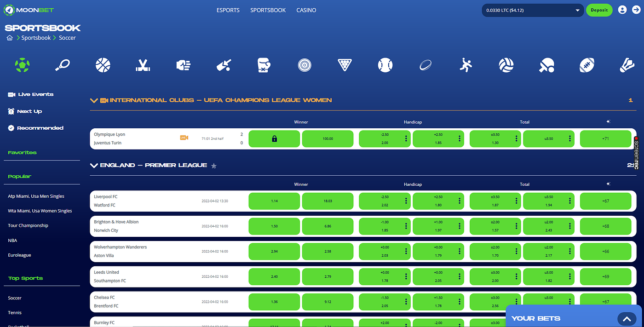Screen dimensions: 644x327
Task: Collapse the UEFA Champions League Women section
Action: tap(94, 100)
